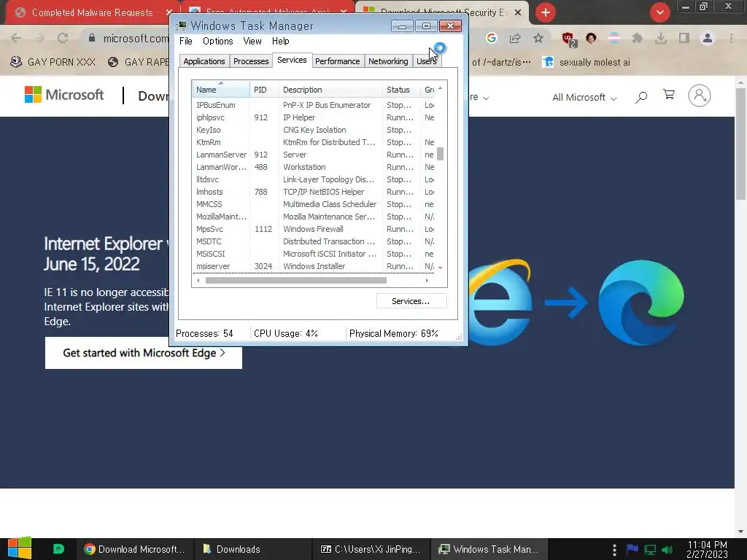Screen dimensions: 747x560
Task: Expand the All Microsoft dropdown
Action: coord(584,98)
